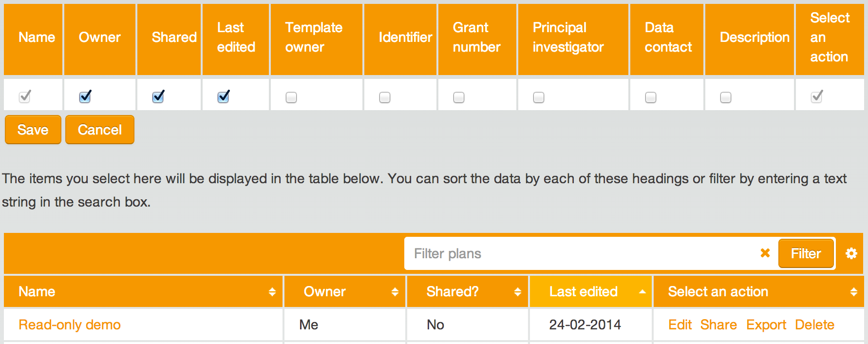Open the Read-only demo plan link
The height and width of the screenshot is (344, 868).
70,325
